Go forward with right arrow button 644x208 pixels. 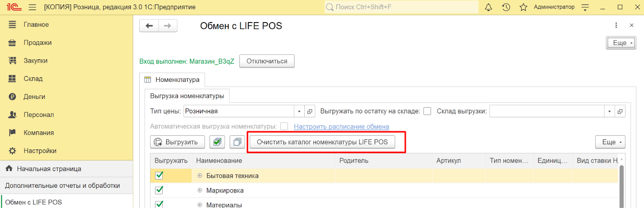click(x=168, y=26)
